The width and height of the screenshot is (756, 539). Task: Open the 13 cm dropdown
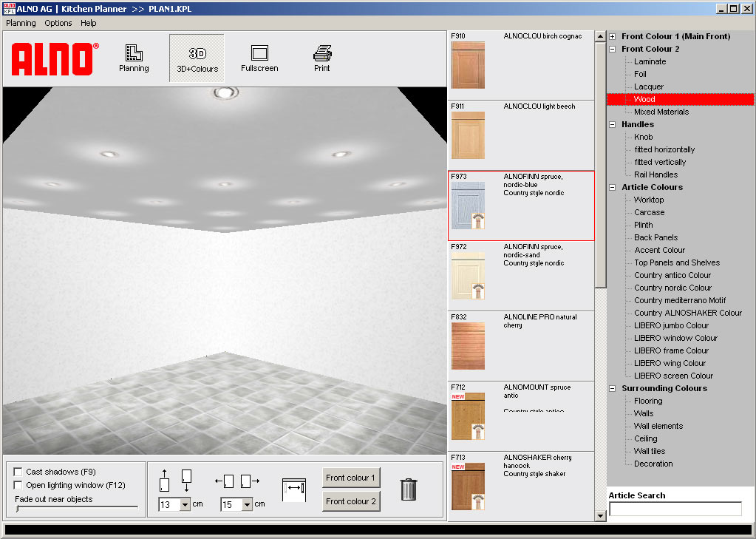point(183,504)
